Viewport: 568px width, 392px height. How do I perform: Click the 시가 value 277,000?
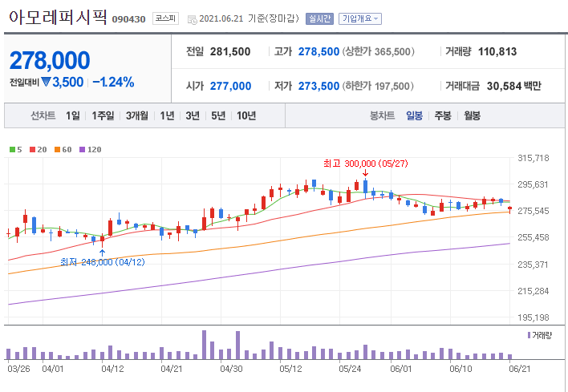(231, 86)
